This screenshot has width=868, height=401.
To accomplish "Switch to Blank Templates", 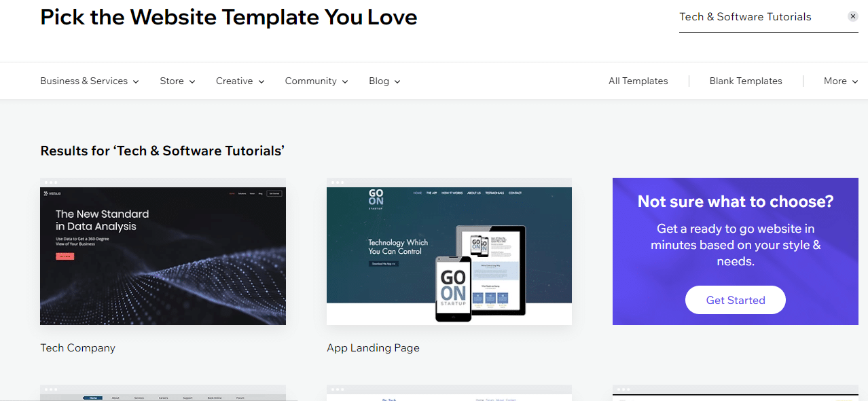I will [745, 81].
